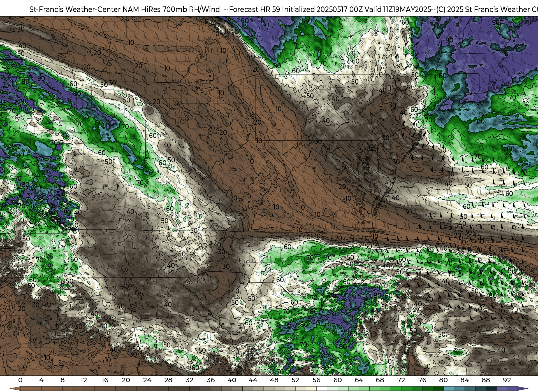Click the colorbar label "72"
538x392 pixels.
[x=401, y=380]
